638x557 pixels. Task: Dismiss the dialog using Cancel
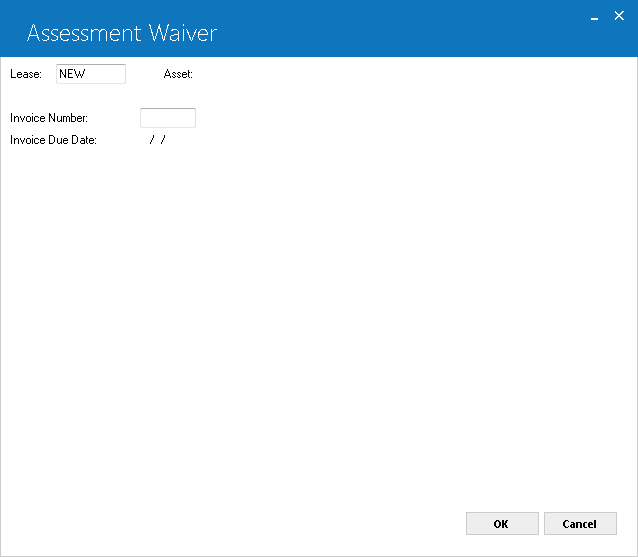coord(580,524)
